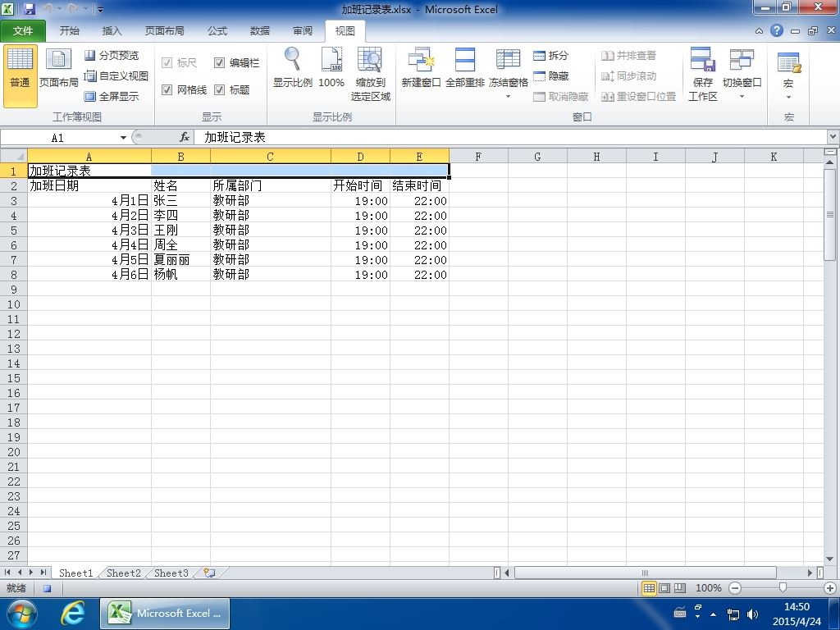Adjust the zoom slider handle
The width and height of the screenshot is (840, 630).
click(783, 588)
